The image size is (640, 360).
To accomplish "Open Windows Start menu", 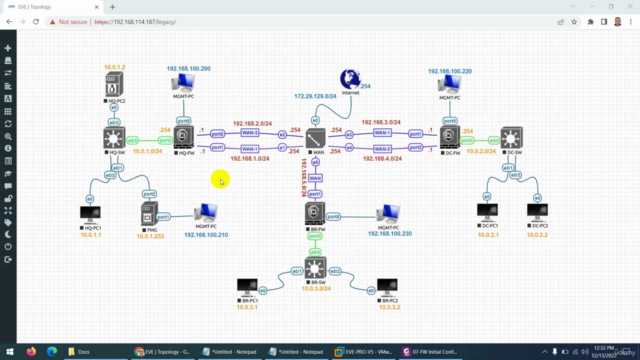I will click(10, 351).
